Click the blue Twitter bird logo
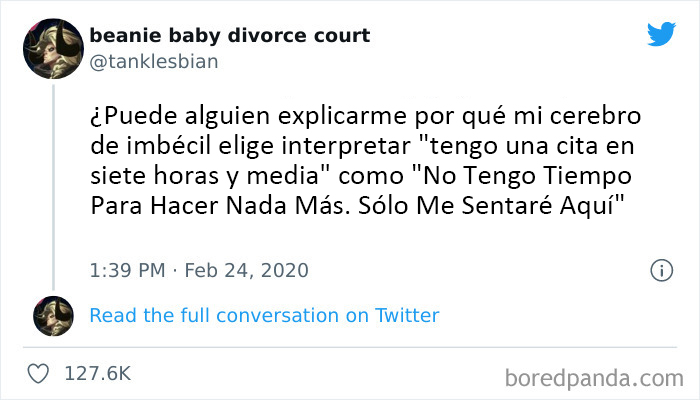Image resolution: width=700 pixels, height=400 pixels. tap(661, 34)
